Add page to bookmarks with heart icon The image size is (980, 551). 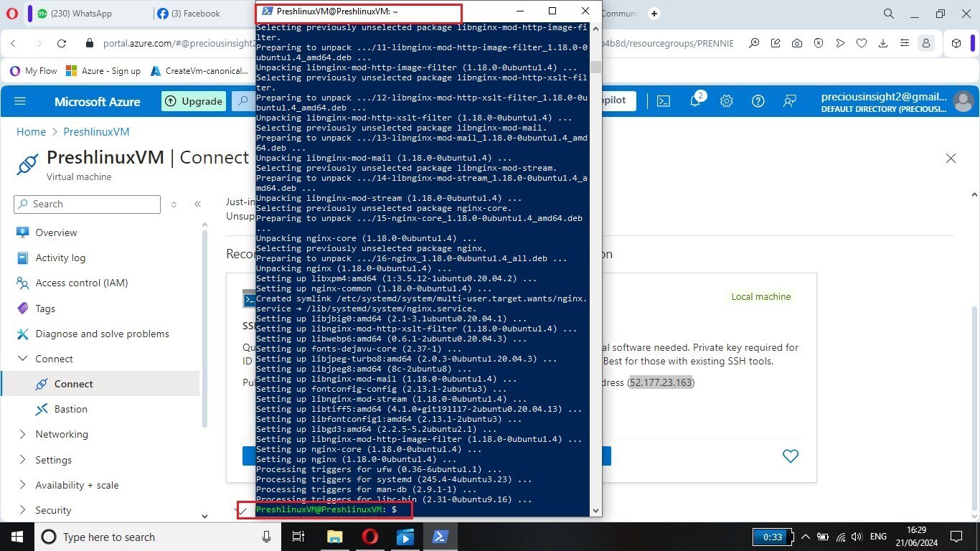pyautogui.click(x=862, y=43)
